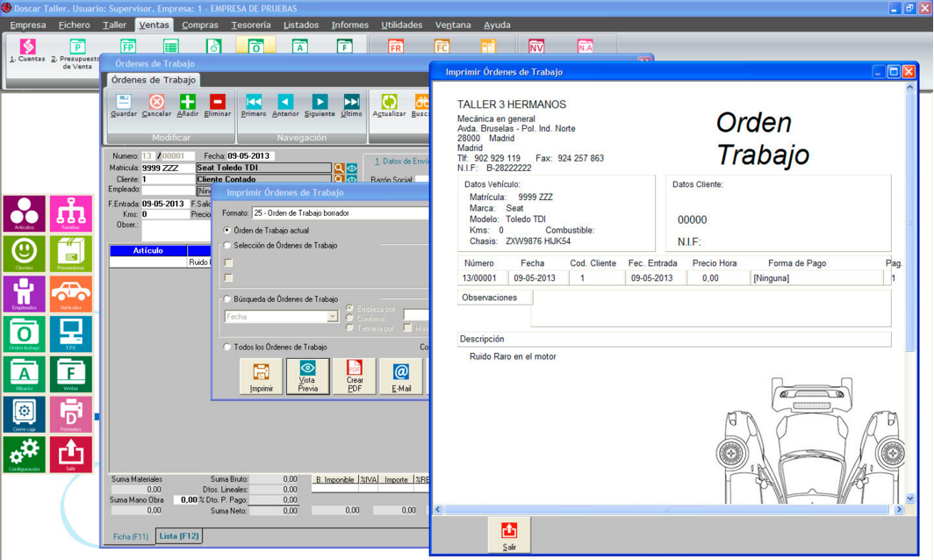
Task: Select 'Todos los Órdenes de Trabajo' option
Action: click(227, 348)
